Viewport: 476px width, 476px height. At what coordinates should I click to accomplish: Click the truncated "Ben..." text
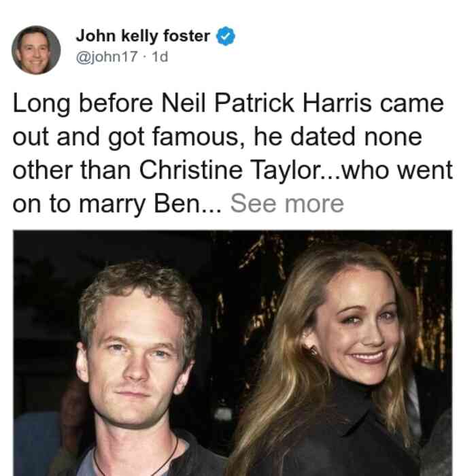point(188,203)
